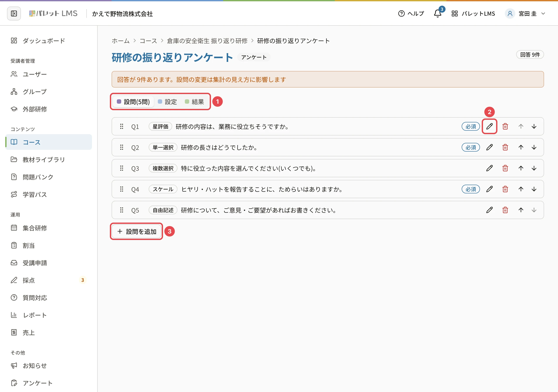Image resolution: width=558 pixels, height=392 pixels.
Task: Move question Q3 up
Action: click(x=521, y=168)
